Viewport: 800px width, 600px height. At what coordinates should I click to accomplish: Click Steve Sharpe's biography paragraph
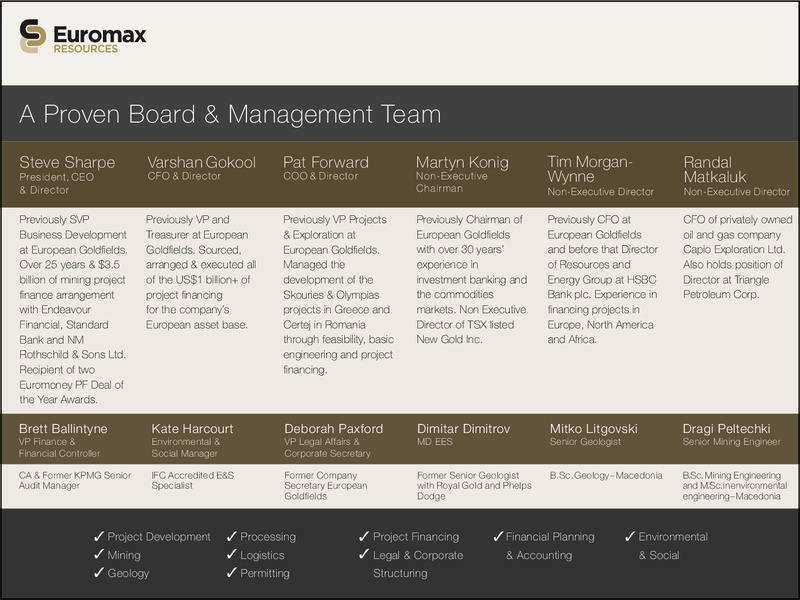click(73, 309)
